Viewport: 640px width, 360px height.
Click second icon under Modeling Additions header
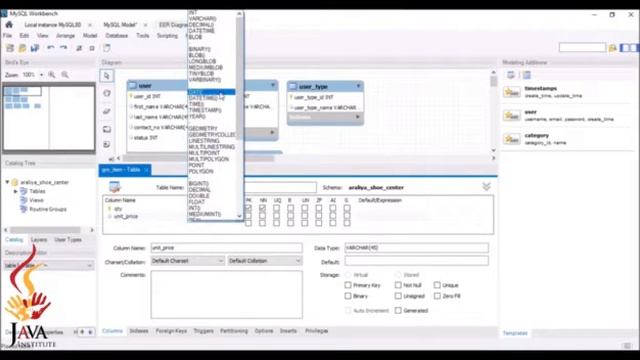527,75
